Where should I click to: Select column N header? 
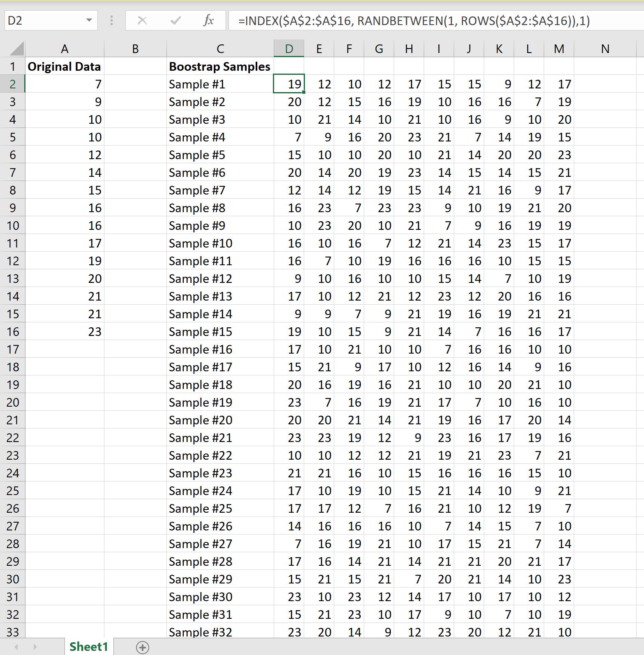[605, 49]
